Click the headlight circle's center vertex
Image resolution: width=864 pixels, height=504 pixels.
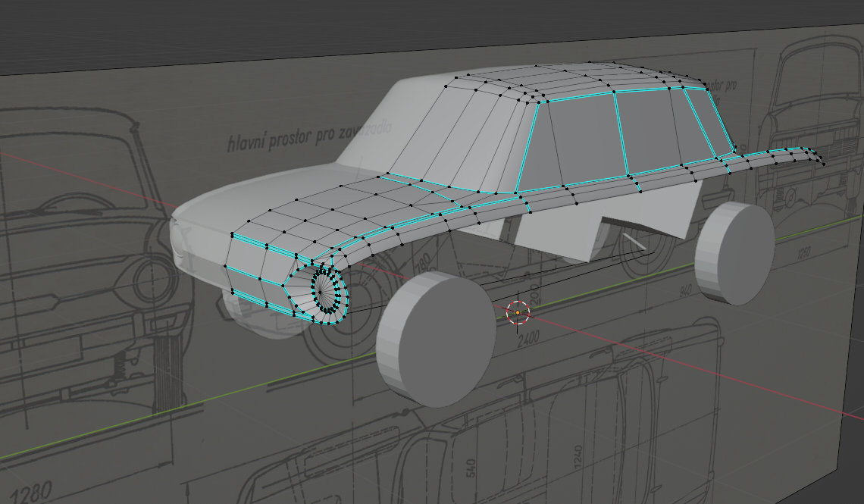click(321, 291)
